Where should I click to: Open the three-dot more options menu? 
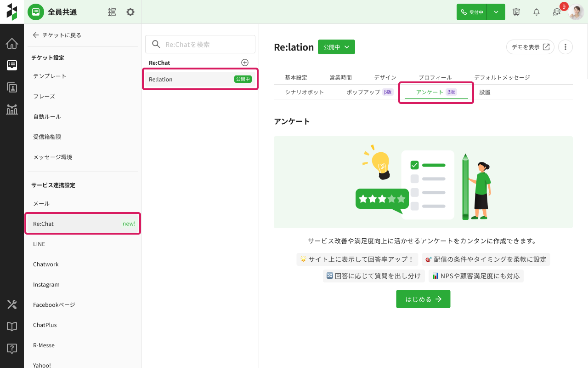(x=565, y=47)
